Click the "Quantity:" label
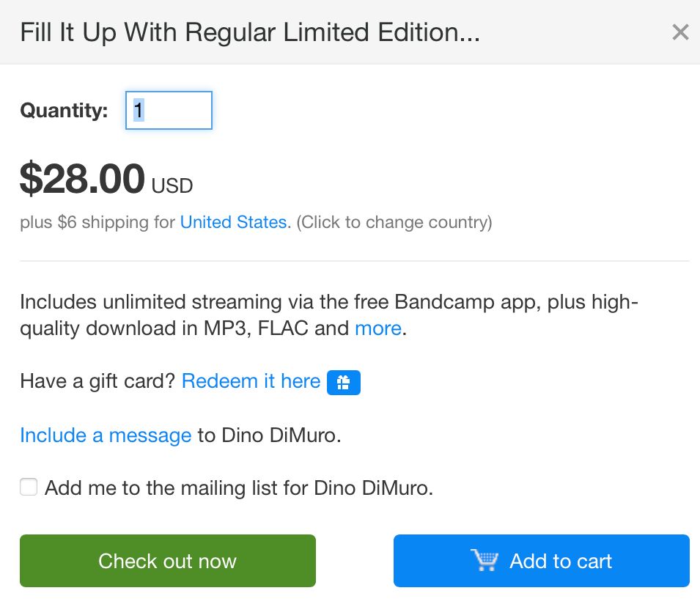 click(x=64, y=111)
